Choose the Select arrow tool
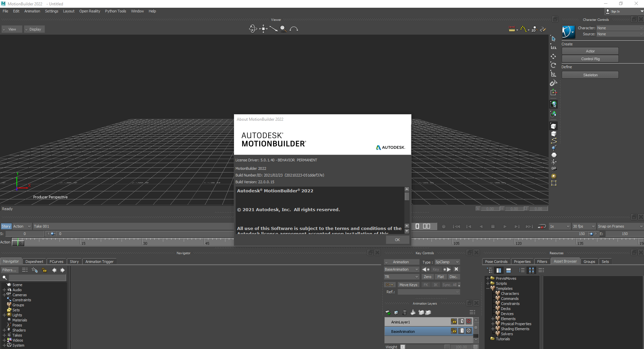This screenshot has width=644, height=349. point(554,39)
